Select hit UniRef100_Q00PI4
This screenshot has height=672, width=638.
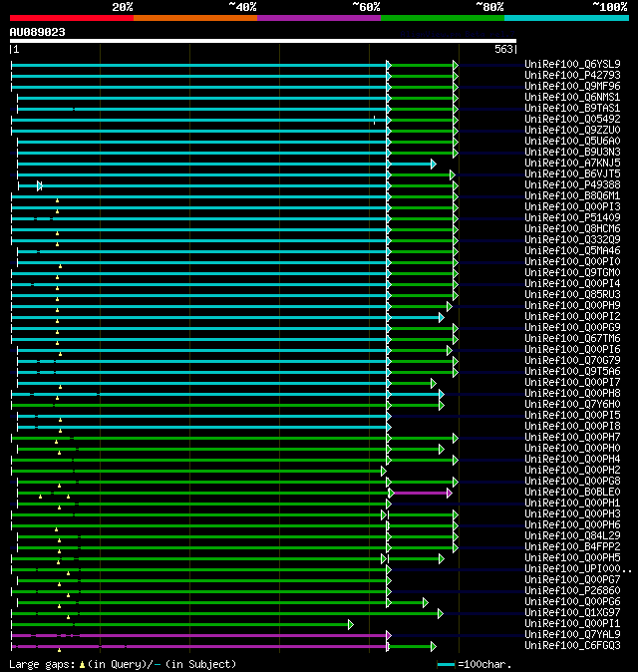(572, 284)
